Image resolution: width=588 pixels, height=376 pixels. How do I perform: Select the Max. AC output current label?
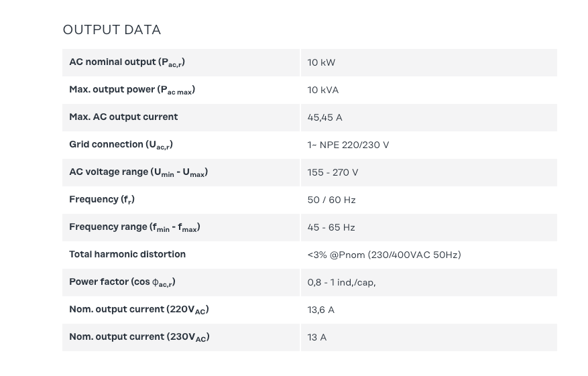(x=123, y=117)
